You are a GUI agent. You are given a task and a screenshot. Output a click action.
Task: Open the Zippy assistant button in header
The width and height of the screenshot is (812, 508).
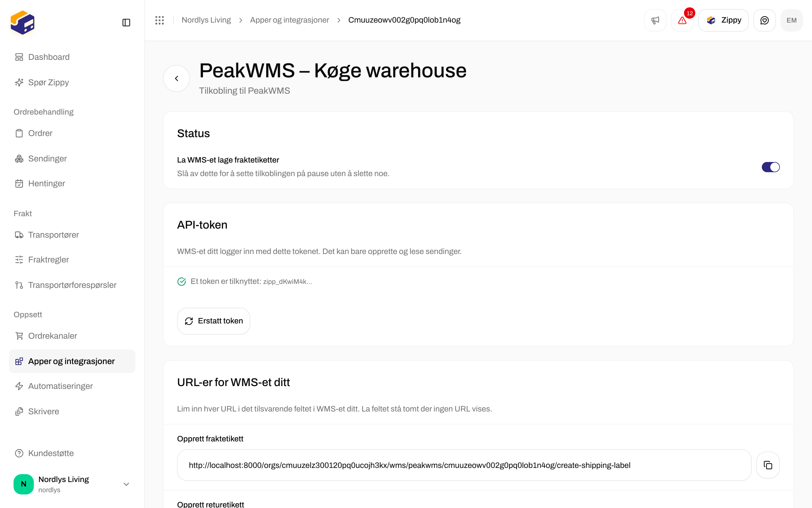pyautogui.click(x=723, y=20)
